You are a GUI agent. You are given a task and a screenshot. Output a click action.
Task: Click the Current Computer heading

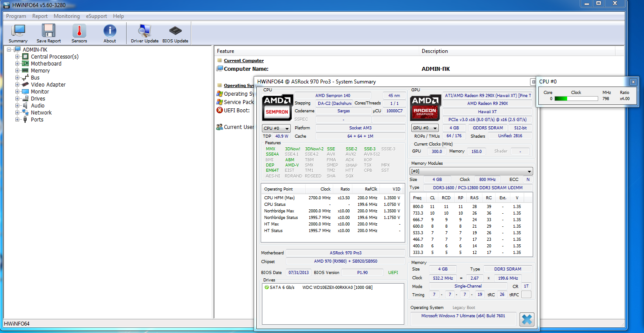[x=244, y=61]
